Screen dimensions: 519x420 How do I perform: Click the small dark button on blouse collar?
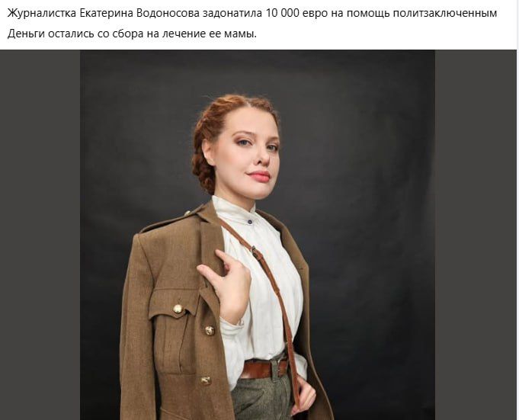coord(250,222)
